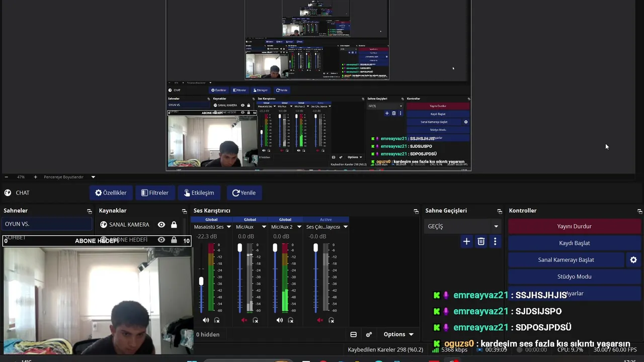Click the stream bitrate signal bars icon
The width and height of the screenshot is (644, 362).
tap(437, 350)
